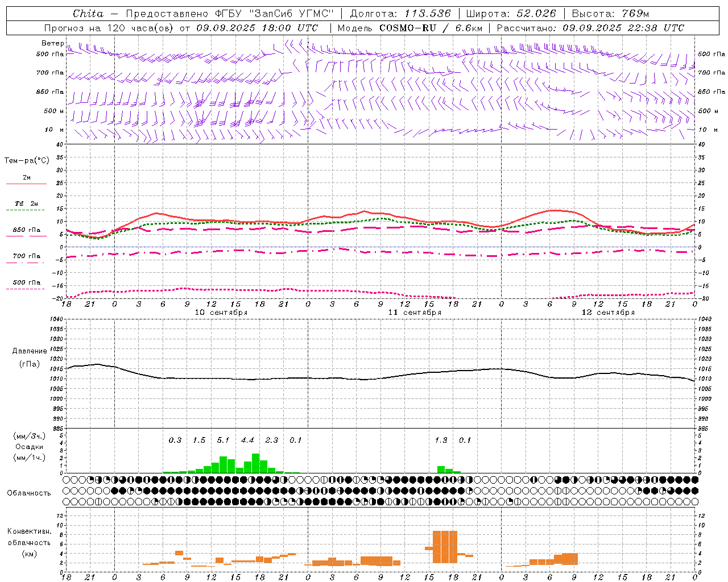Image resolution: width=728 pixels, height=582 pixels.
Task: Click the date label "12 сентября"
Action: coord(608,313)
